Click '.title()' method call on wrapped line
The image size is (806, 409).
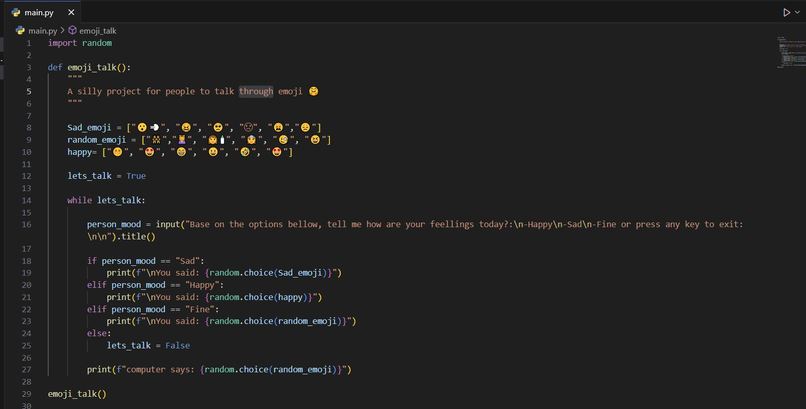coord(136,237)
